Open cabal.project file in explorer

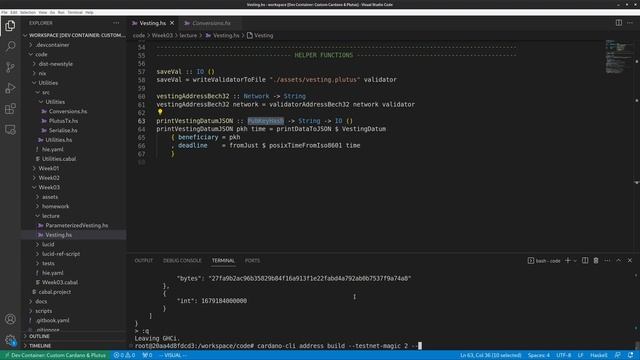[55, 292]
